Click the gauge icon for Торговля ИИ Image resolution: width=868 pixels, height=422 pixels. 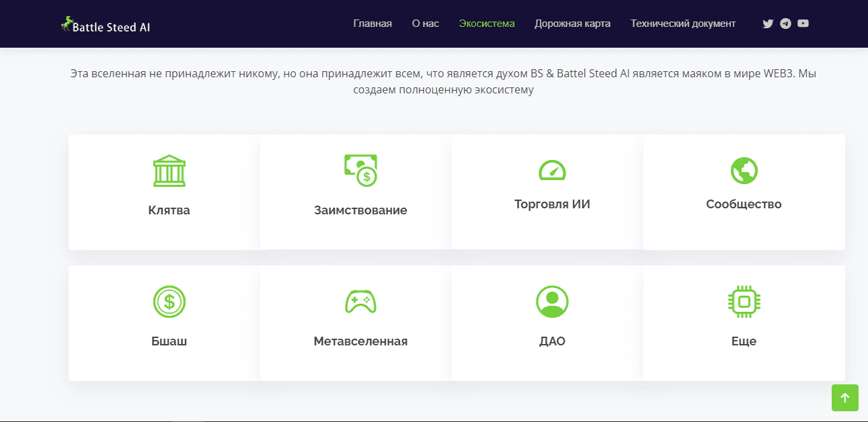click(552, 169)
